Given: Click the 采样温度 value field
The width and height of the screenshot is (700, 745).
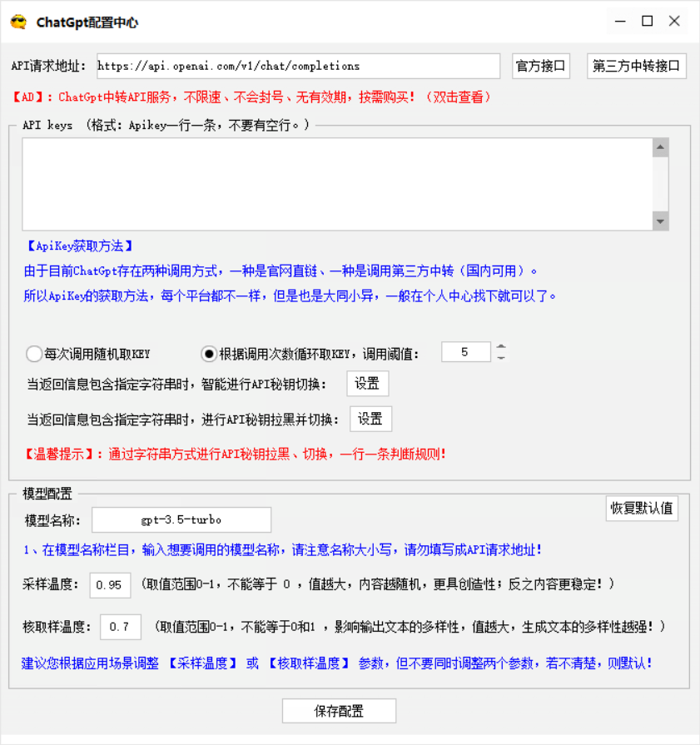Looking at the screenshot, I should tap(110, 585).
